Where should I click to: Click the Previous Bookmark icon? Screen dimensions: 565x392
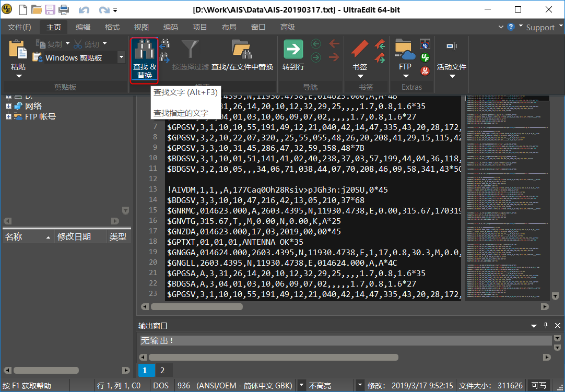(380, 44)
